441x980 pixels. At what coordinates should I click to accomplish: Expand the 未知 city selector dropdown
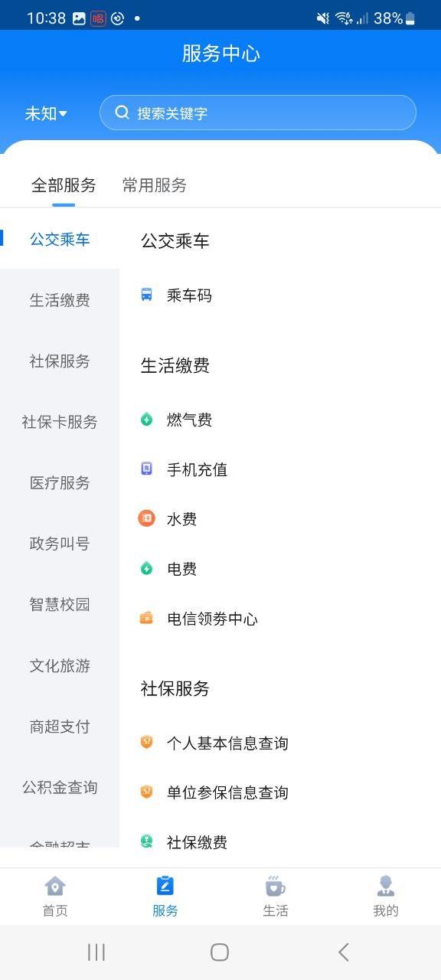[x=44, y=113]
